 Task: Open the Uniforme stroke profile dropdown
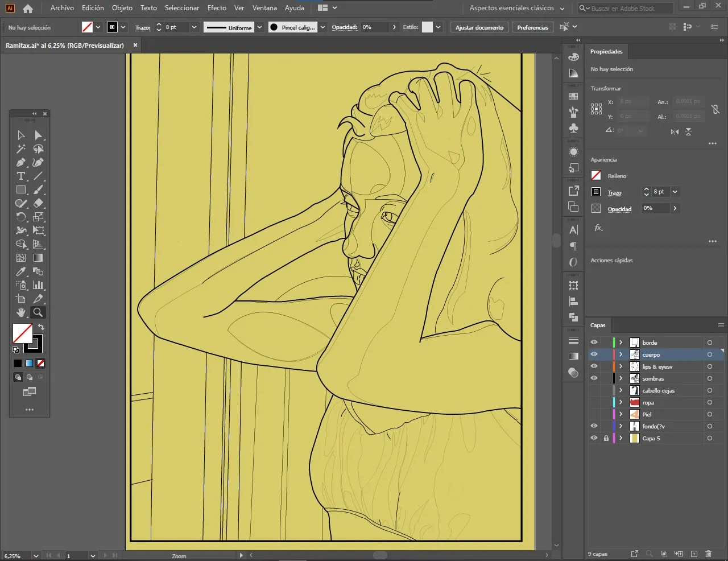(x=259, y=27)
